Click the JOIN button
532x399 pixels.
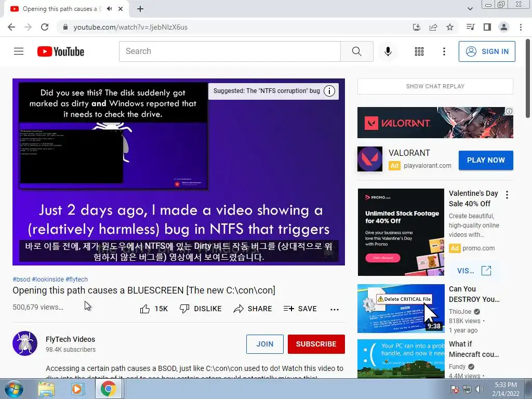[x=264, y=344]
